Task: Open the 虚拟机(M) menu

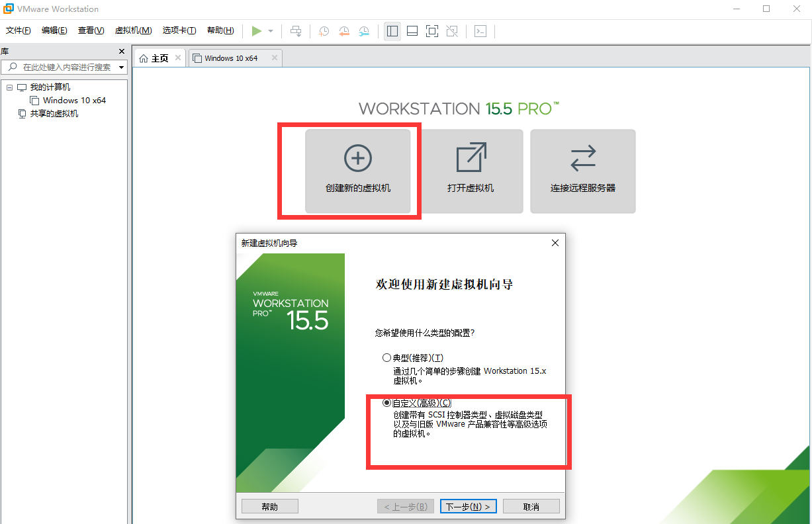Action: tap(133, 30)
